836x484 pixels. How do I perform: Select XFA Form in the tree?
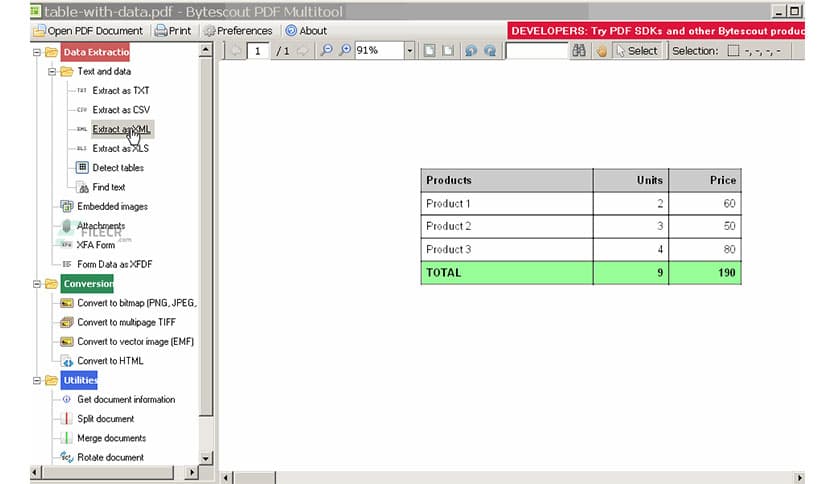pyautogui.click(x=95, y=245)
